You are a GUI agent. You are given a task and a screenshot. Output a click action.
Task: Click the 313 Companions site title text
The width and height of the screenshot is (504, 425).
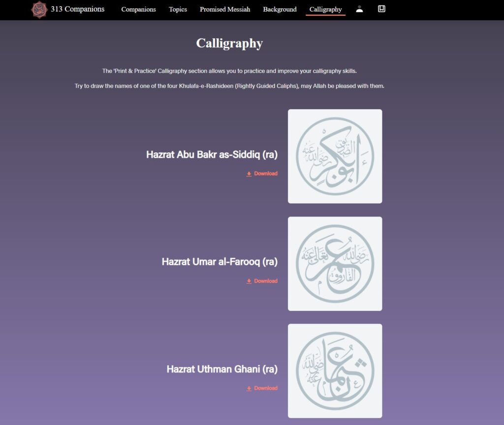pos(77,9)
